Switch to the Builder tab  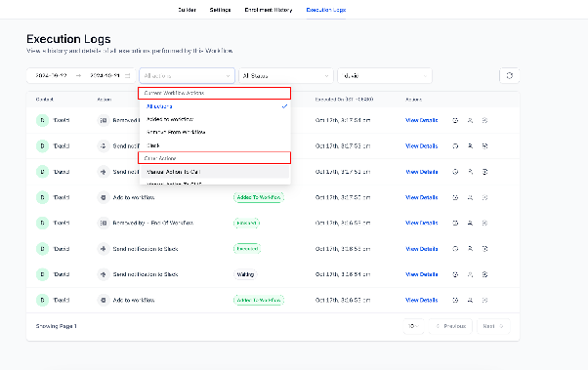pyautogui.click(x=188, y=10)
